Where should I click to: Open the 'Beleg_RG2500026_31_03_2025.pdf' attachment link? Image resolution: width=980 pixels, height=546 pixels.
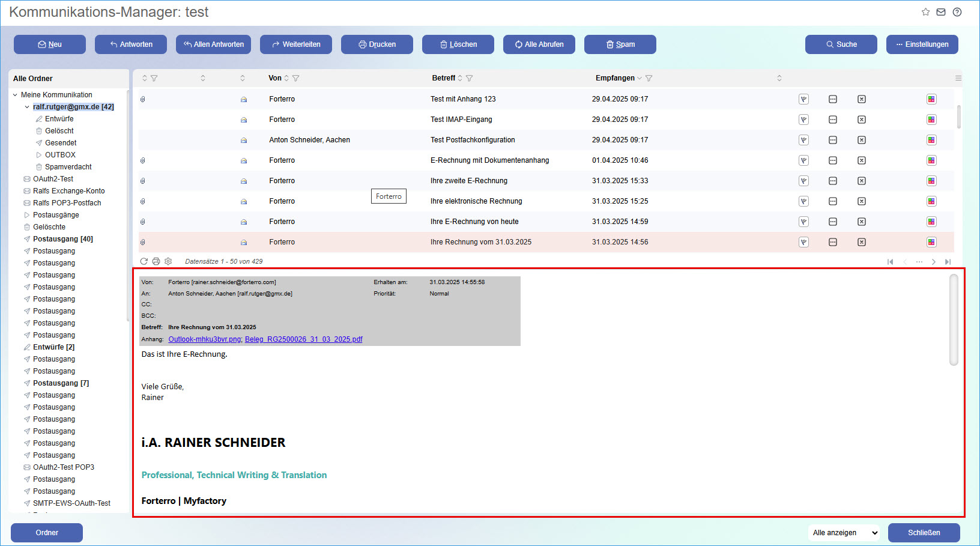point(303,339)
